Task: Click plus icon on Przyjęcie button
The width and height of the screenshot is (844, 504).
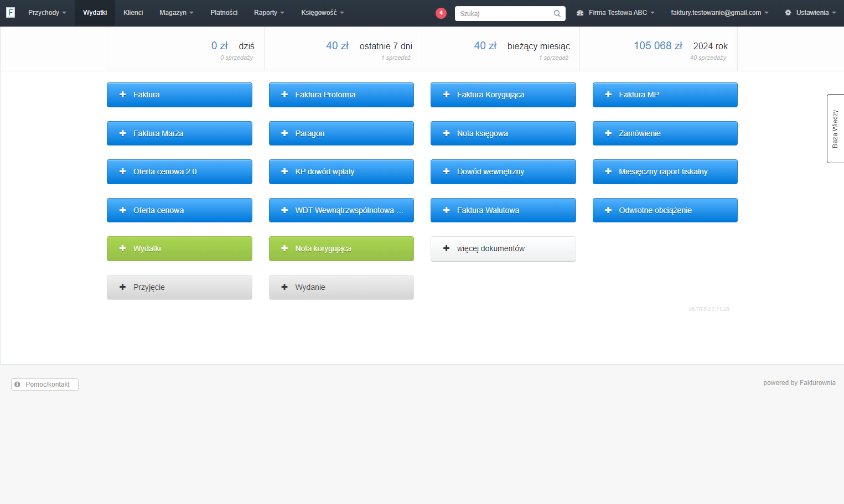Action: pos(123,287)
